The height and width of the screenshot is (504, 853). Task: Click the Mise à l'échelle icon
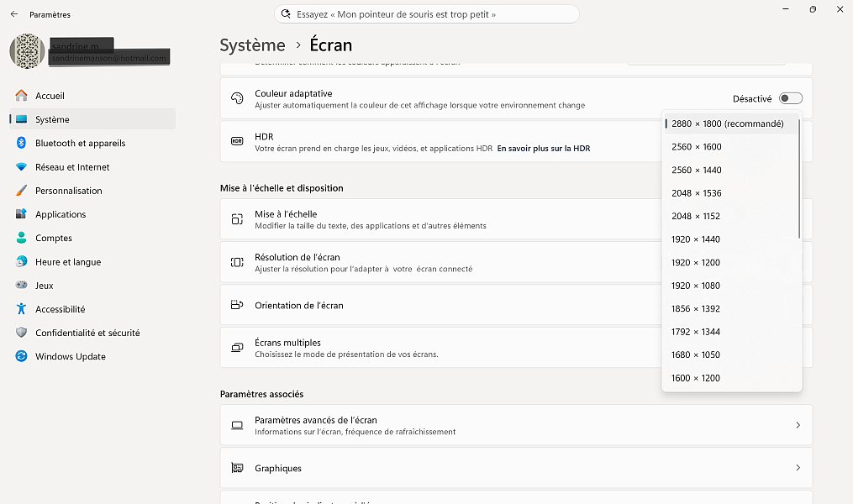237,219
